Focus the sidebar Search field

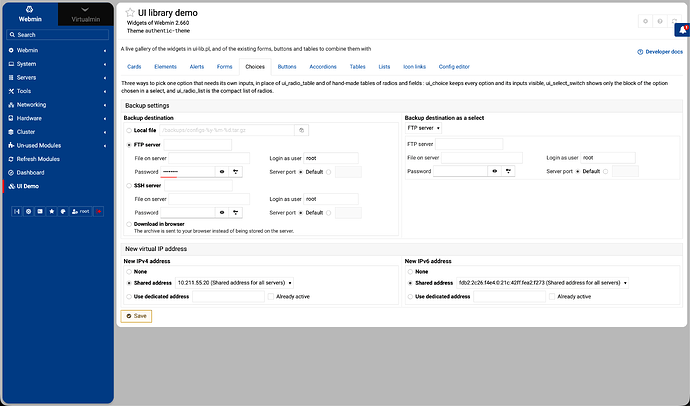tap(58, 35)
